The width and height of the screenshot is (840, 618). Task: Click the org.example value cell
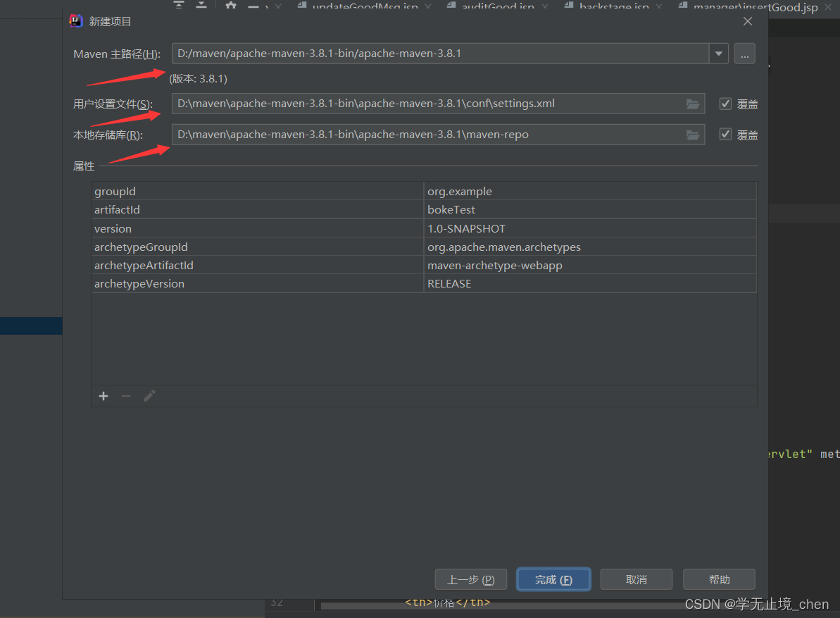click(x=590, y=192)
